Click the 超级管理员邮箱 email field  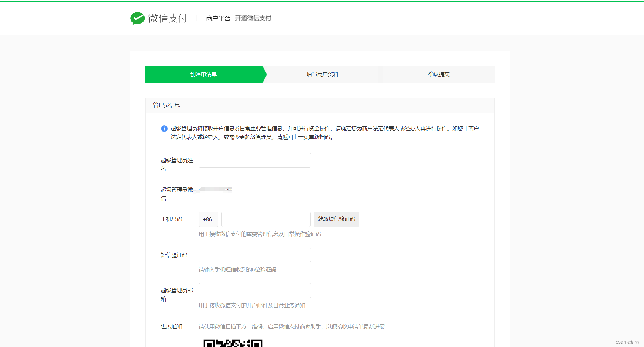[x=254, y=291]
